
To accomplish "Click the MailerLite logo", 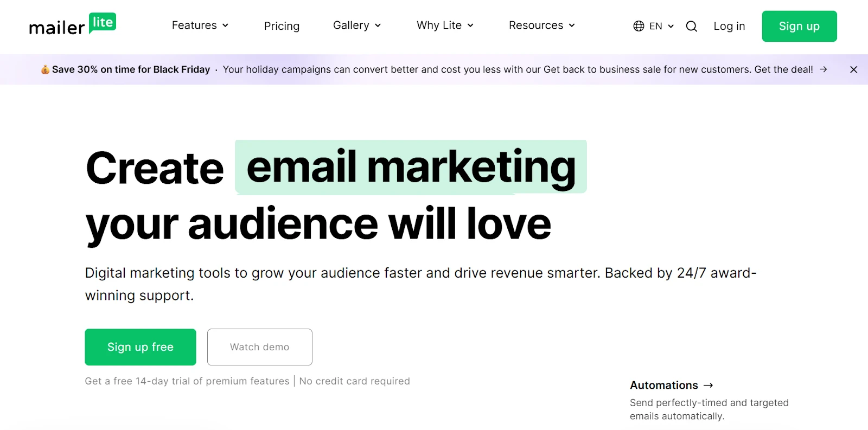I will tap(72, 25).
